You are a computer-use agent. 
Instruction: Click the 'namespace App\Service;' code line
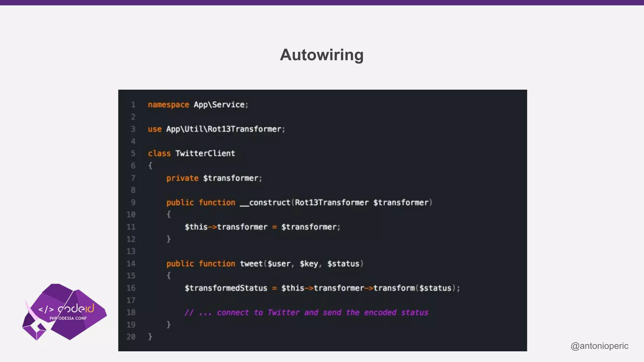point(198,105)
